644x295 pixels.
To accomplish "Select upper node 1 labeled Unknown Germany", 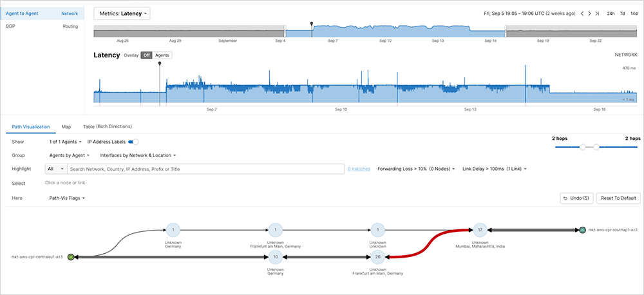I will pos(173,230).
